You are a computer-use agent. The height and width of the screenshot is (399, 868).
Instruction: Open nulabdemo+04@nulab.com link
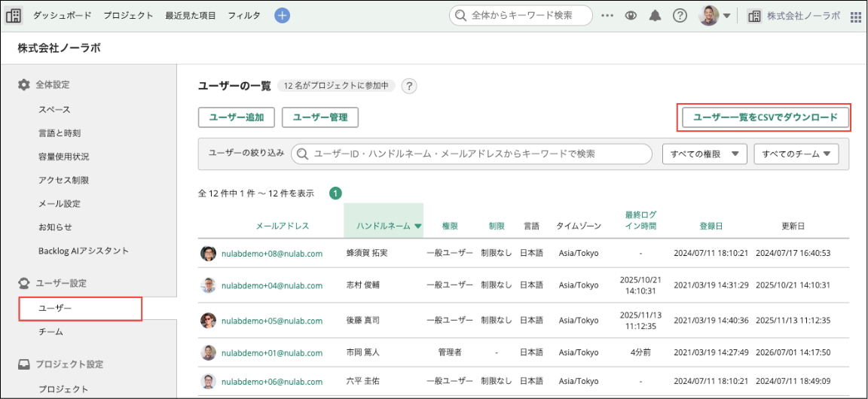point(272,285)
